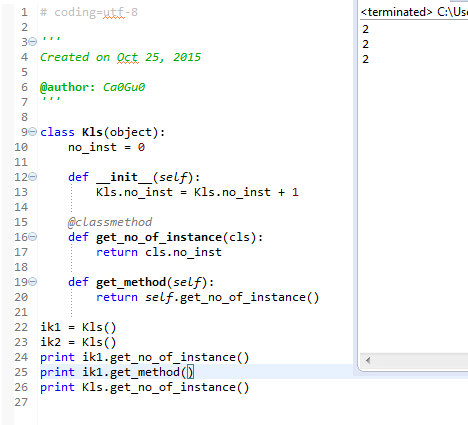
Task: Click the '<terminated>' console header text
Action: click(x=397, y=12)
